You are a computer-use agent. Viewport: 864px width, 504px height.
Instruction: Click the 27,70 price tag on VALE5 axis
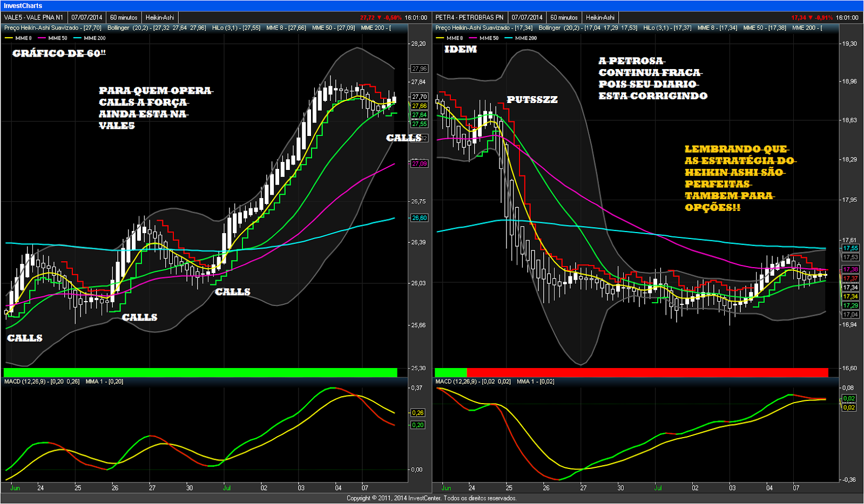click(419, 97)
